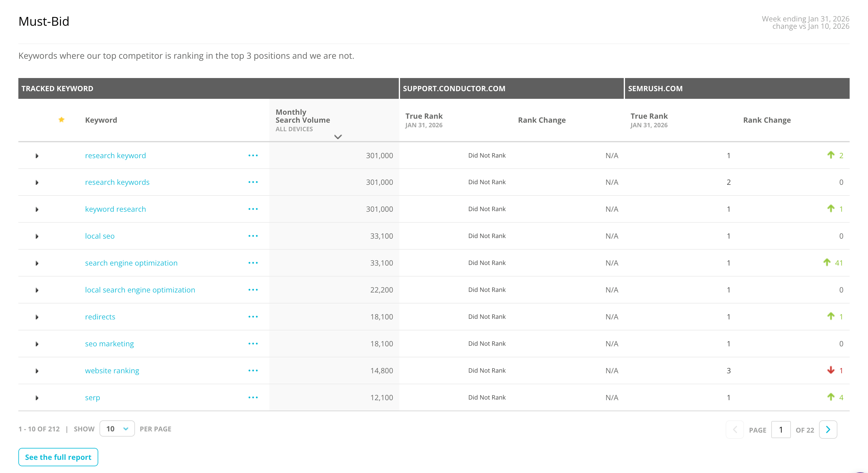The height and width of the screenshot is (473, 868).
Task: Open the search engine optimization link
Action: pyautogui.click(x=131, y=263)
